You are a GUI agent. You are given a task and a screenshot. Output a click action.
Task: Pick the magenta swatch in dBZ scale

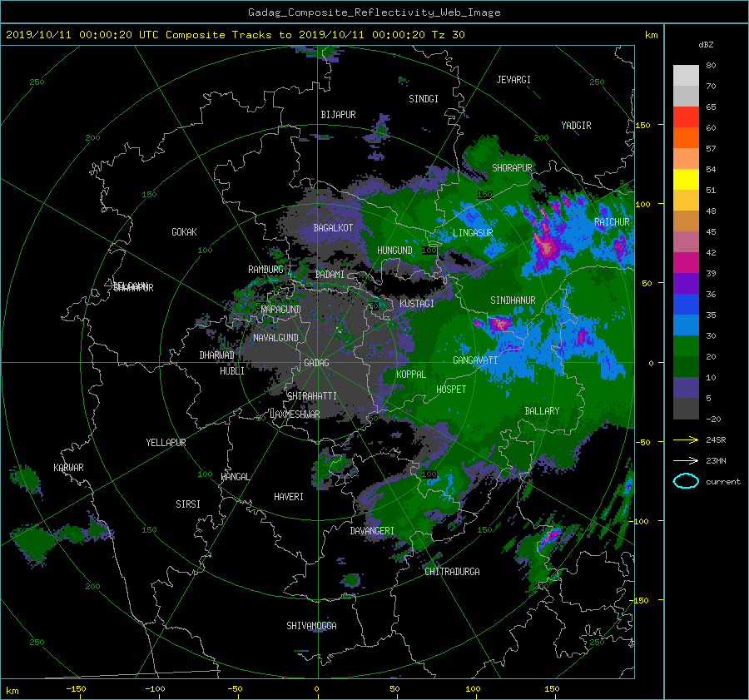[686, 262]
